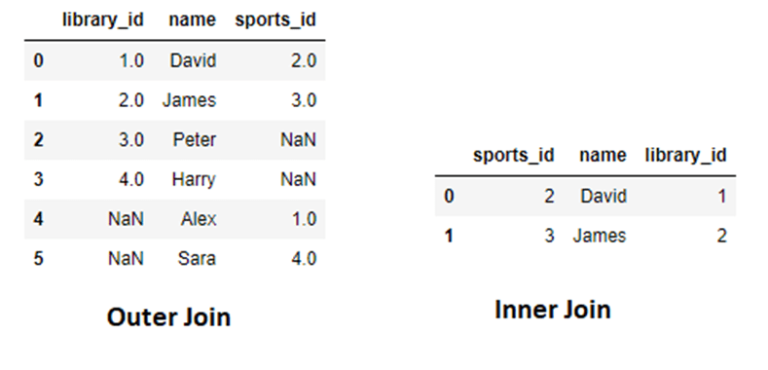Click the sports_id header in inner join table
The height and width of the screenshot is (370, 768).
[x=513, y=155]
